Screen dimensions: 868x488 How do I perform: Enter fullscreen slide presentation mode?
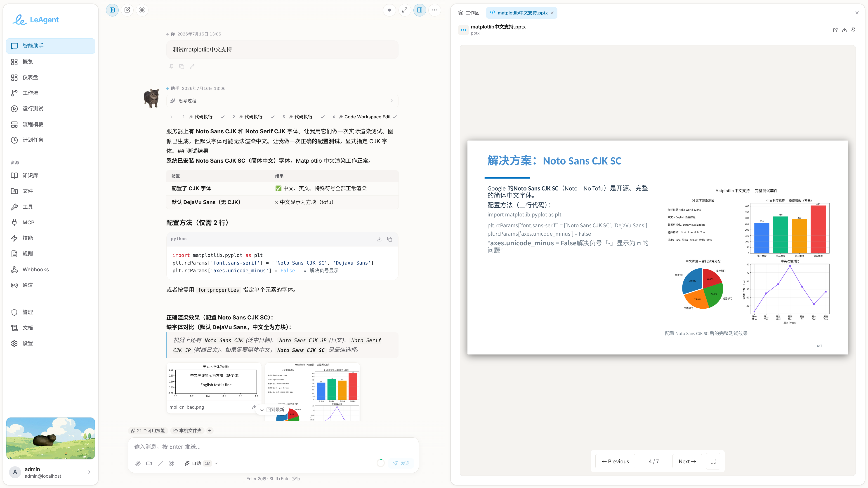point(713,461)
